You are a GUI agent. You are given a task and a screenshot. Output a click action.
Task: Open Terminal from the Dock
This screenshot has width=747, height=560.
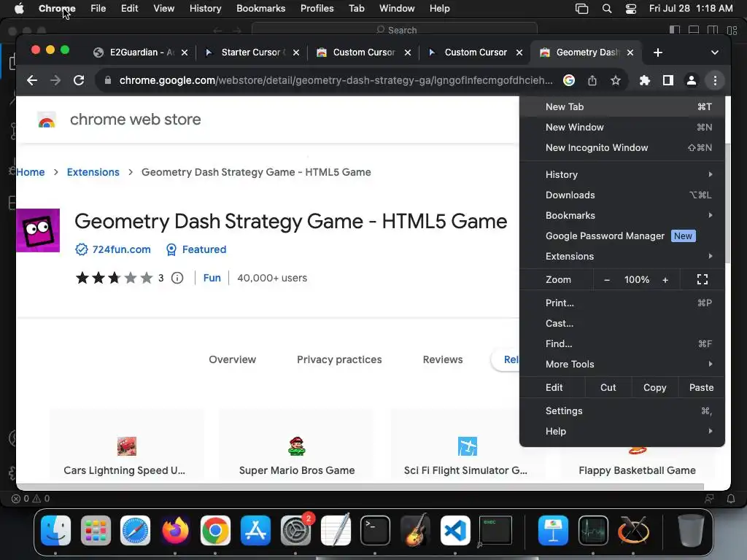376,531
